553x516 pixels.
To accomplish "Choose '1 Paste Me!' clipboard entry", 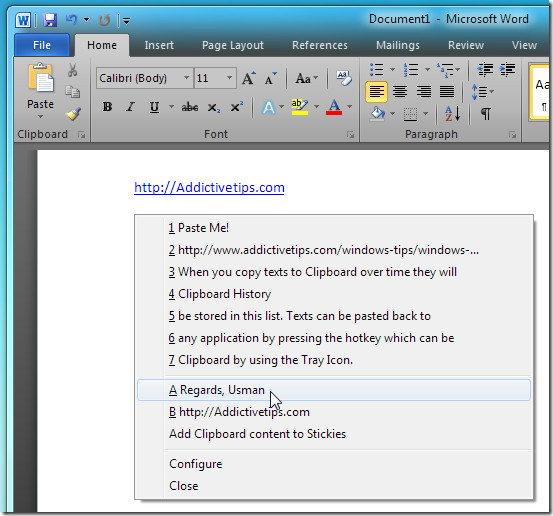I will (x=333, y=228).
